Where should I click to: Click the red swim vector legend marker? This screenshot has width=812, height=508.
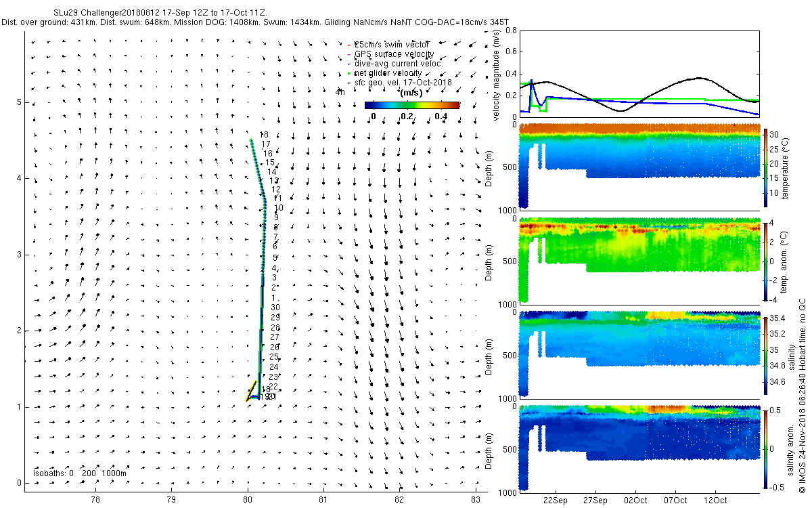[349, 44]
